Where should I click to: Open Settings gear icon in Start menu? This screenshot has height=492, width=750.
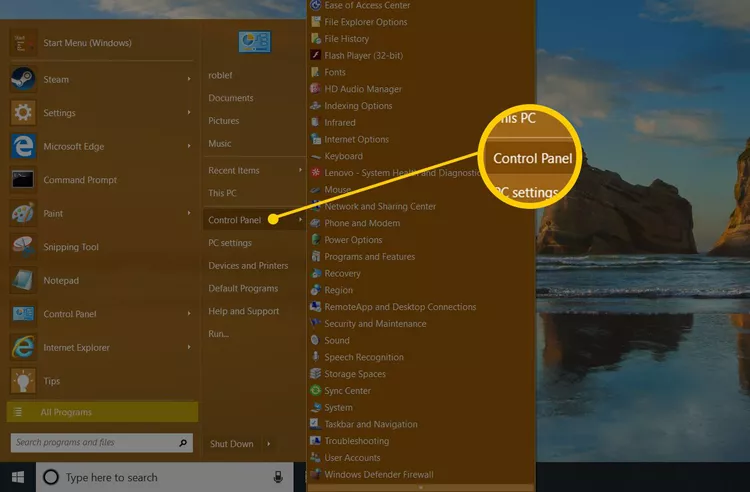[23, 113]
